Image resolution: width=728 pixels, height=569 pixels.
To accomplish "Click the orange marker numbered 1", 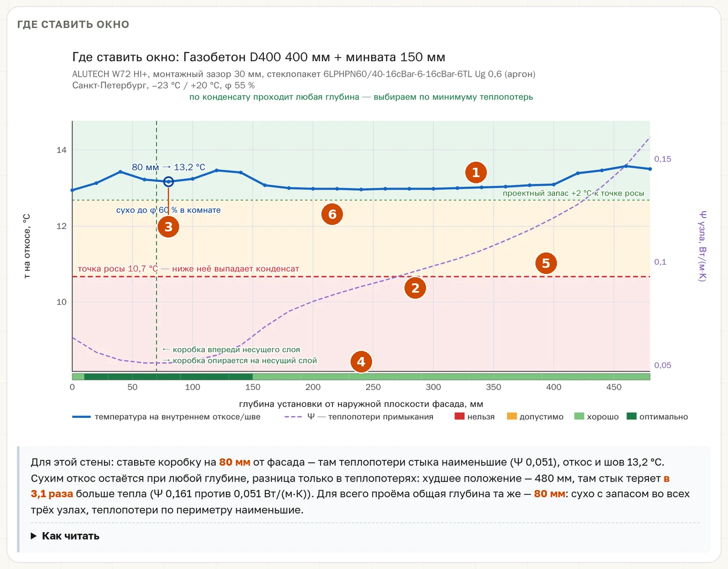I will 476,173.
